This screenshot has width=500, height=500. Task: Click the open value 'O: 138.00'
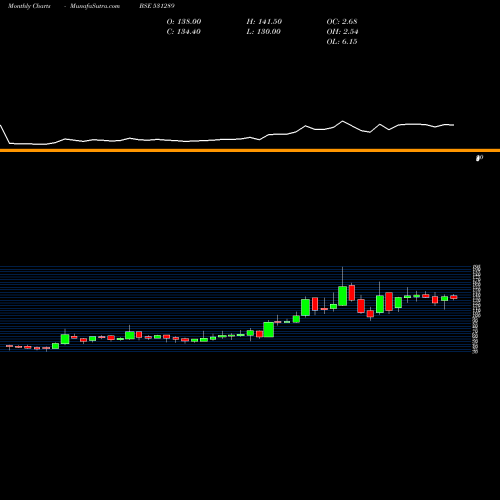[184, 22]
